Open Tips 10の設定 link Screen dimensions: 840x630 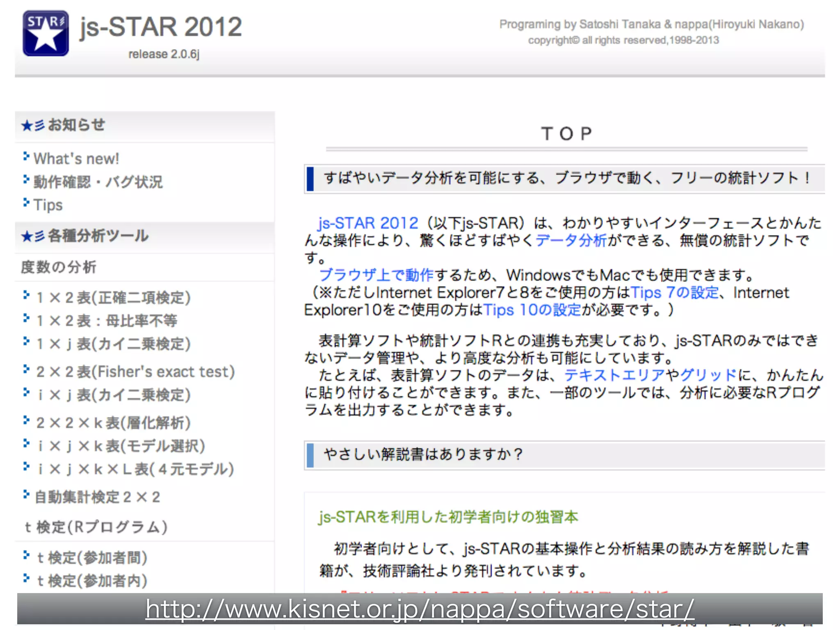point(532,310)
